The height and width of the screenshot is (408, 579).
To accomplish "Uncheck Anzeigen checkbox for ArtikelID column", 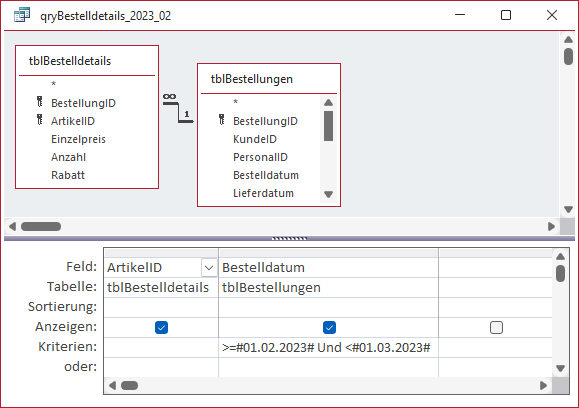I will tap(161, 328).
